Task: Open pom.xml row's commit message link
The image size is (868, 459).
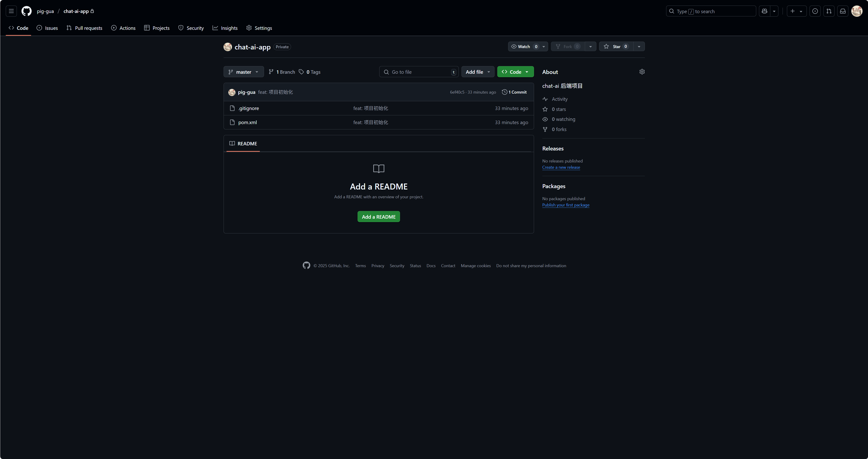Action: point(371,122)
